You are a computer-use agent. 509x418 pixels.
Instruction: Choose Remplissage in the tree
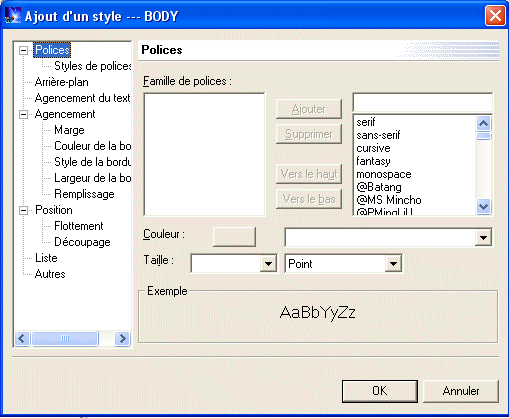coord(84,194)
